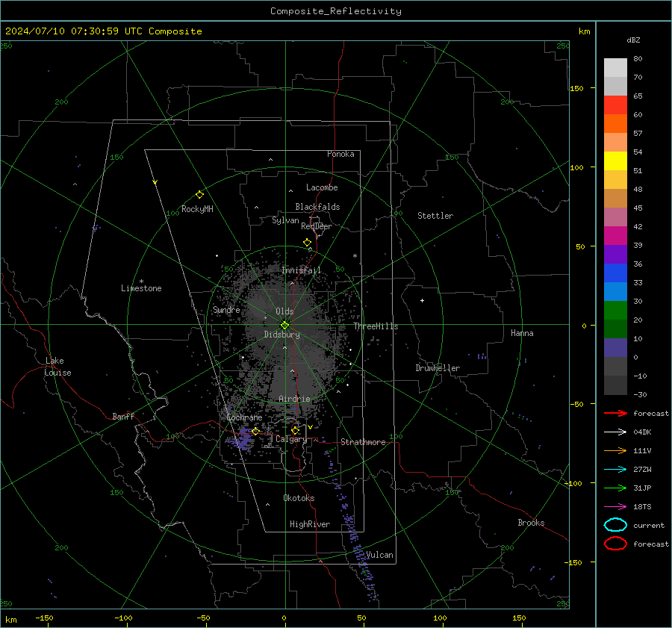Select the yellow diamond marker below RedDeer
Screen dimensions: 672x628
(307, 243)
